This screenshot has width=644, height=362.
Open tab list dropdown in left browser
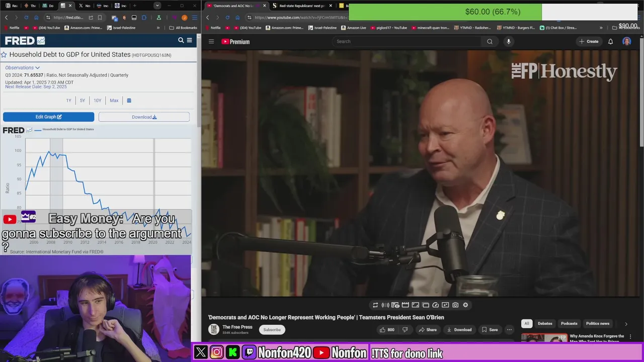tap(157, 6)
